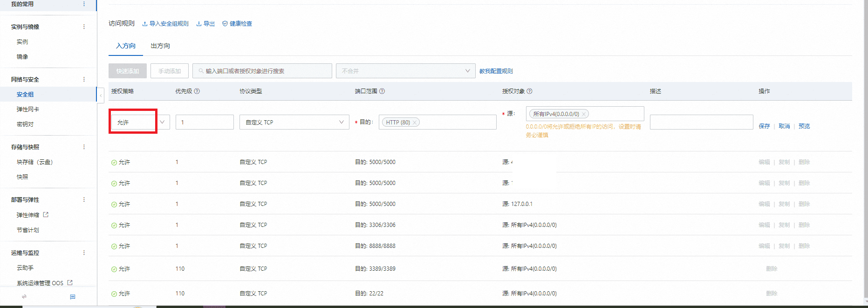Screen dimensions: 868x308
Task: Click the green check icon in the 22/22 row
Action: click(114, 294)
